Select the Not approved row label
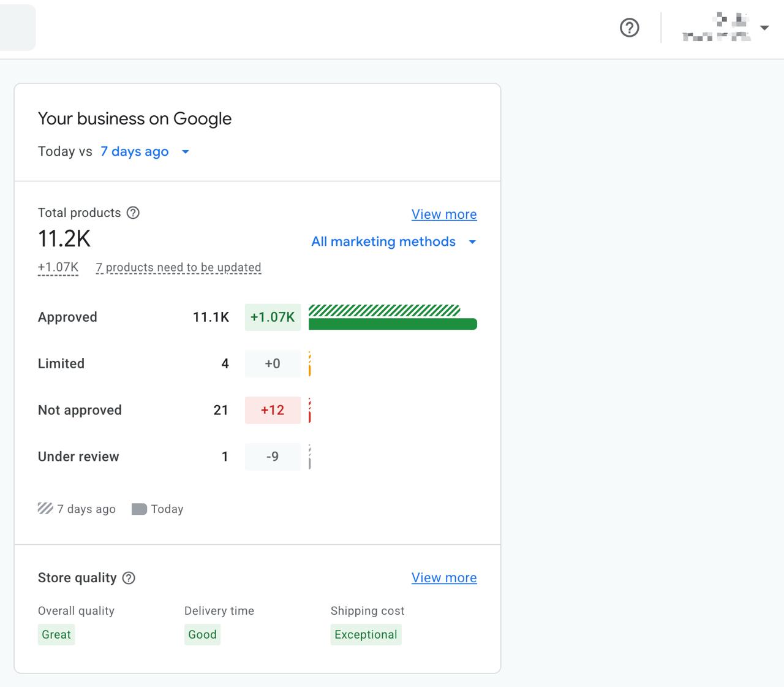 80,410
